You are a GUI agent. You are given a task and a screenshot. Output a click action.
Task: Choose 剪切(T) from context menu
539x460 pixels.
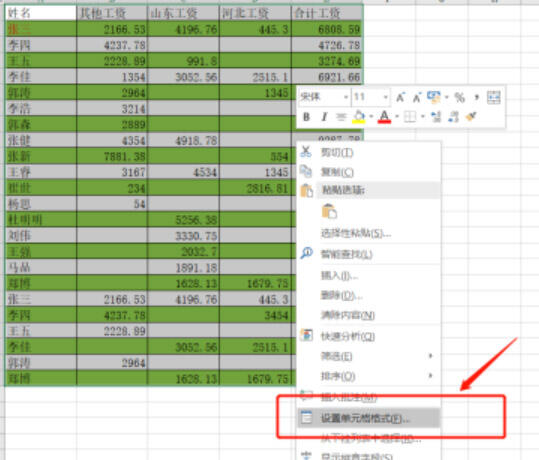[x=368, y=152]
